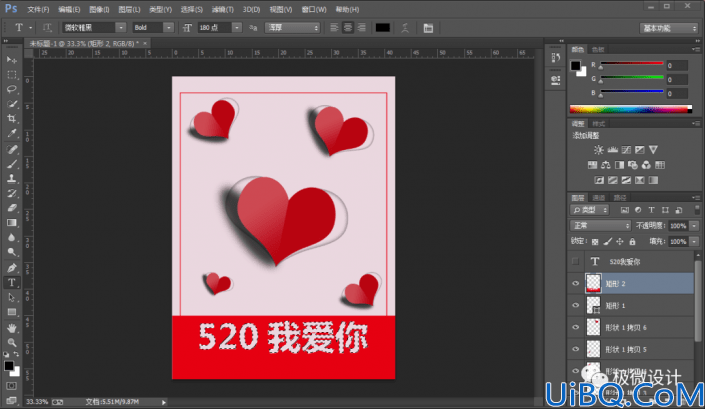Viewport: 705px width, 409px height.
Task: Select the Quick Selection tool
Action: [x=12, y=104]
